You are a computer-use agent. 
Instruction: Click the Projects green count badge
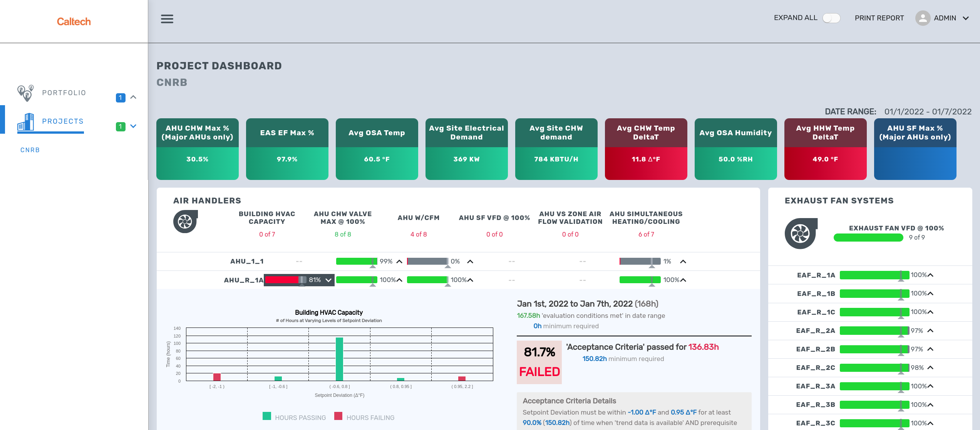pyautogui.click(x=121, y=126)
